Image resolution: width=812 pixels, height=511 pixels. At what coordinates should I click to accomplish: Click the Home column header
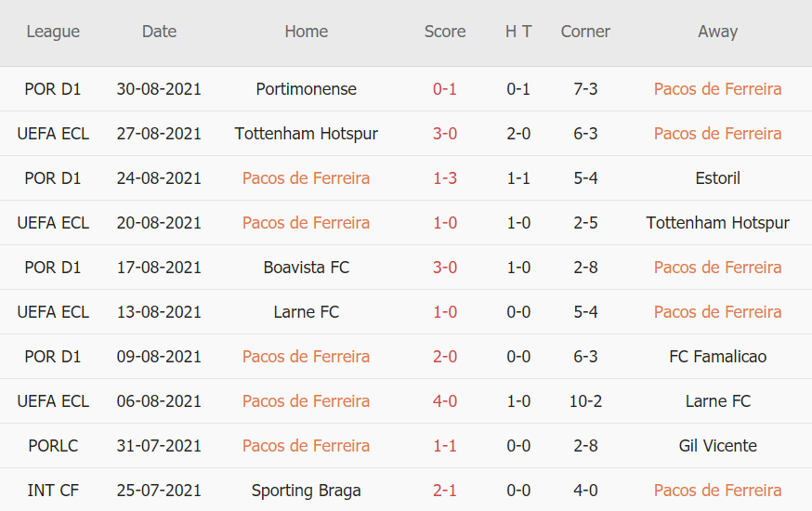(x=307, y=32)
